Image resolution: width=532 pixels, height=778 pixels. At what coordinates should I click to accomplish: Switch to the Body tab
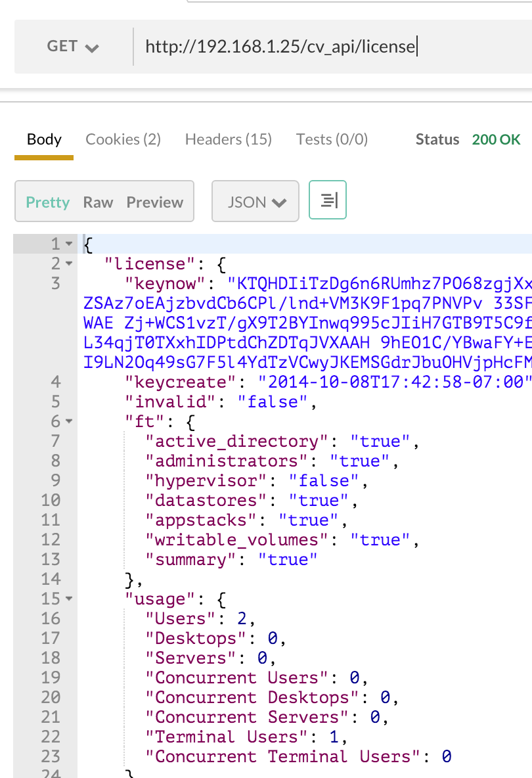[44, 139]
